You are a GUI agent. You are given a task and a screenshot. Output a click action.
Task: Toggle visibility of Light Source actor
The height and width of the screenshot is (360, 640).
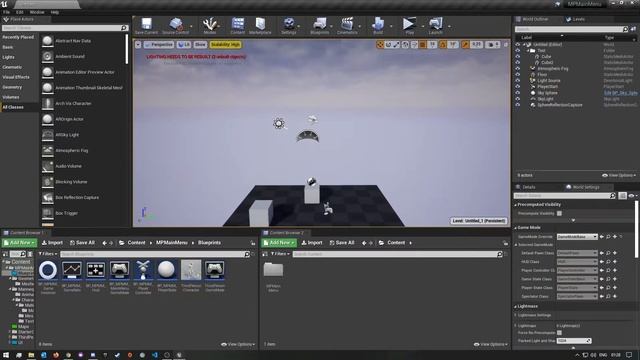click(x=518, y=81)
